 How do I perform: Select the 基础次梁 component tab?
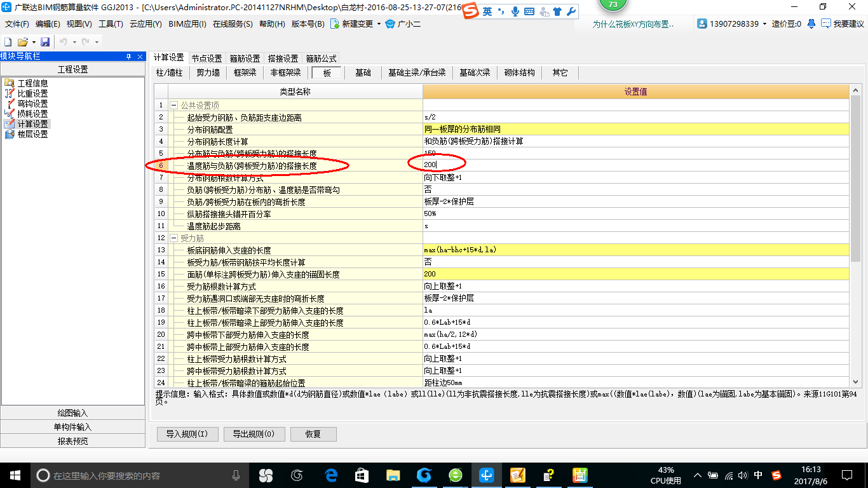coord(475,73)
